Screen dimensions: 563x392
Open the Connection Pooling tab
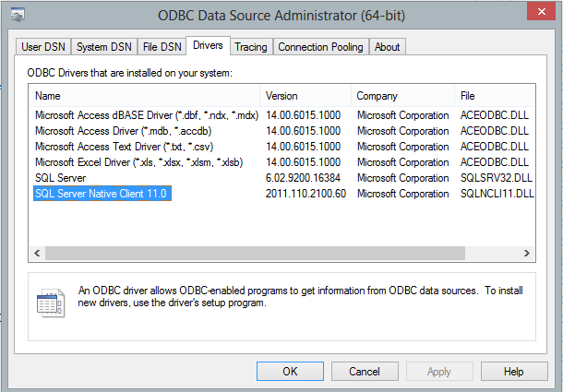(320, 47)
